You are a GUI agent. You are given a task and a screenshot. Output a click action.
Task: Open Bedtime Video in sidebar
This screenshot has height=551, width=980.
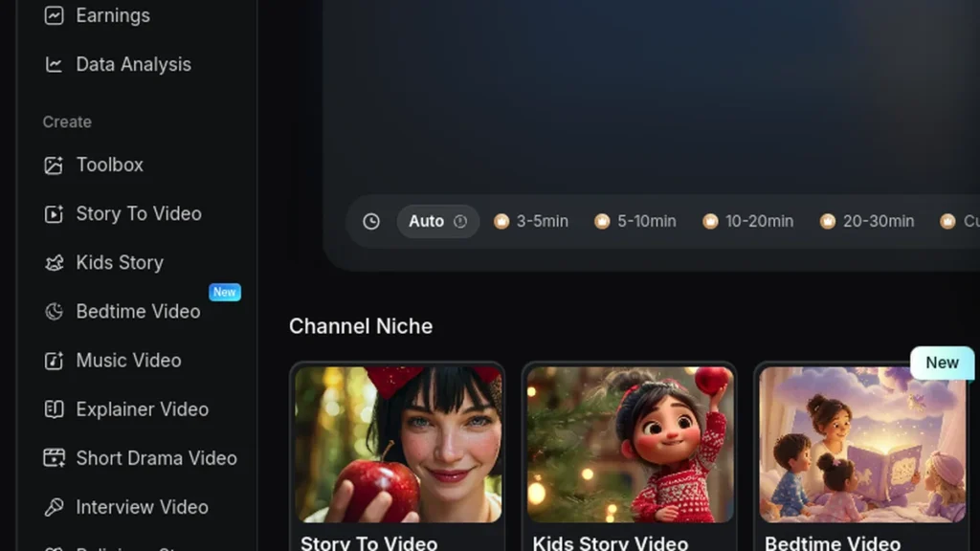pyautogui.click(x=138, y=311)
